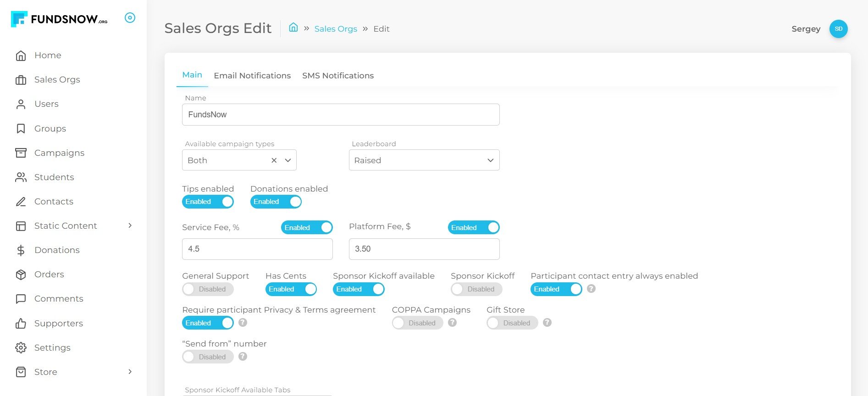This screenshot has width=868, height=396.
Task: Click the sidebar collapse circle icon
Action: coord(130,18)
